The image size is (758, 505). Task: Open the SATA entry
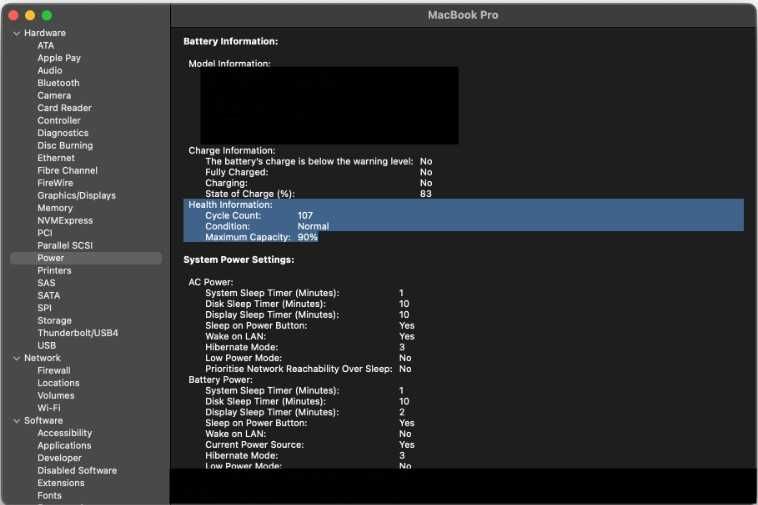(x=49, y=296)
